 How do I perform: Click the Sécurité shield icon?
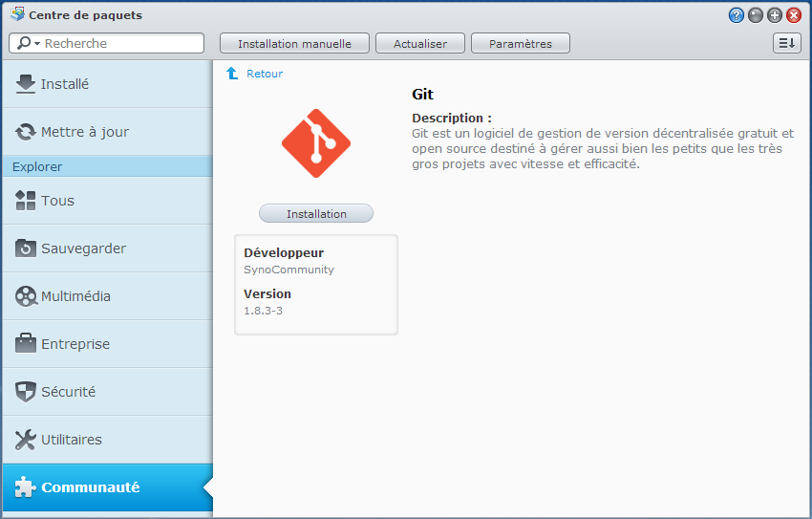[26, 392]
